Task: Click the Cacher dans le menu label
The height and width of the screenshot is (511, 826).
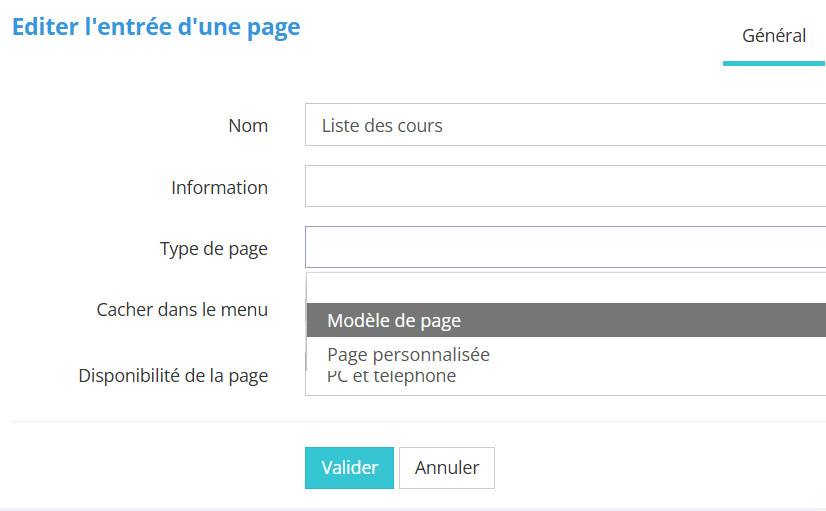Action: tap(182, 310)
